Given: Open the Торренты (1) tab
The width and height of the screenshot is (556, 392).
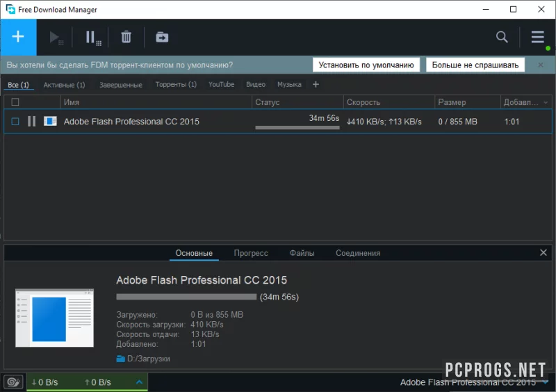Looking at the screenshot, I should click(176, 84).
